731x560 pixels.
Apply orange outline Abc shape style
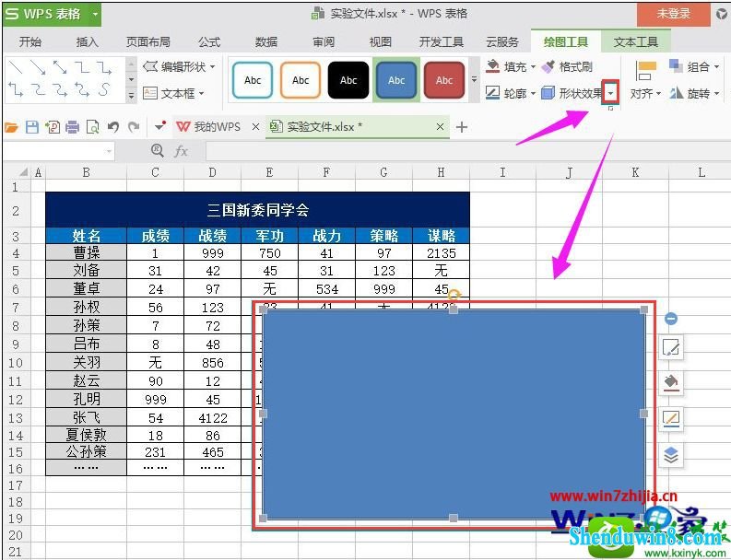point(301,80)
